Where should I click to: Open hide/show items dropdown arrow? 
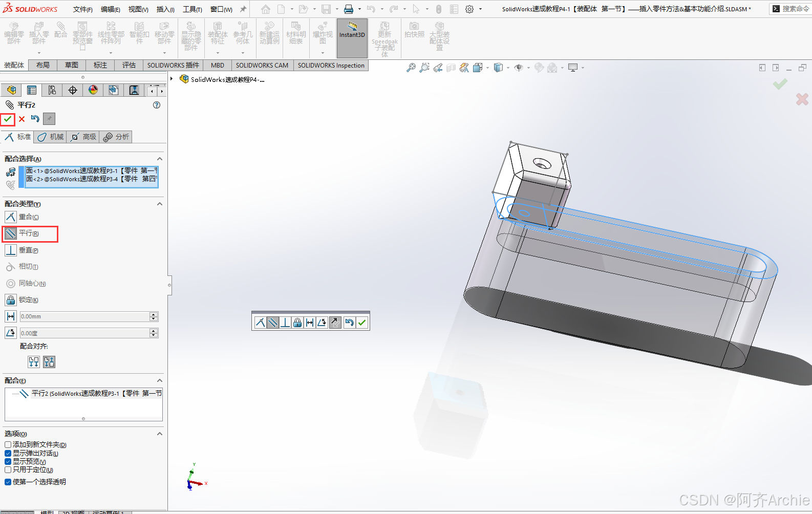(529, 68)
